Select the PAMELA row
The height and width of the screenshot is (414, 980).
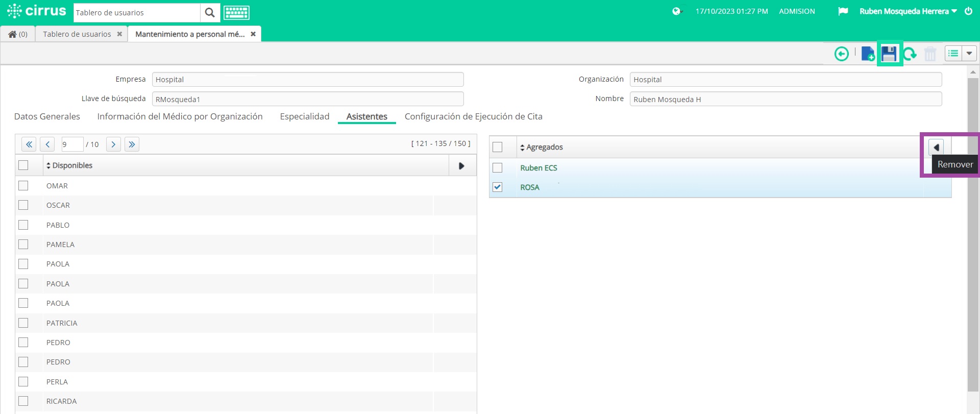tap(246, 245)
